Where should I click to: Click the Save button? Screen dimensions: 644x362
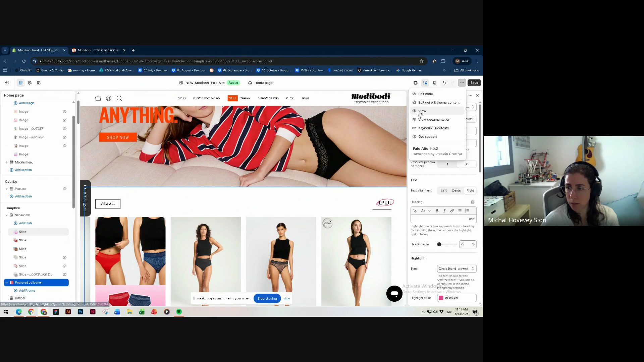474,83
